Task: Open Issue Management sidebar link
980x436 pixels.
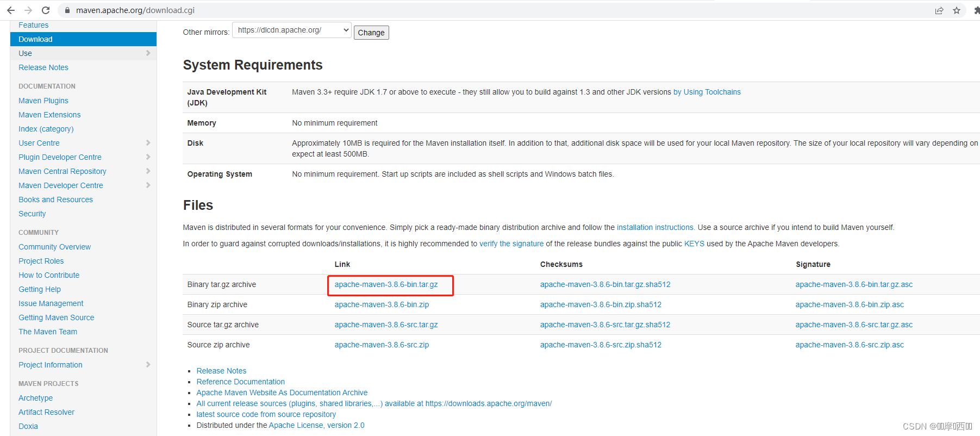Action: (51, 303)
